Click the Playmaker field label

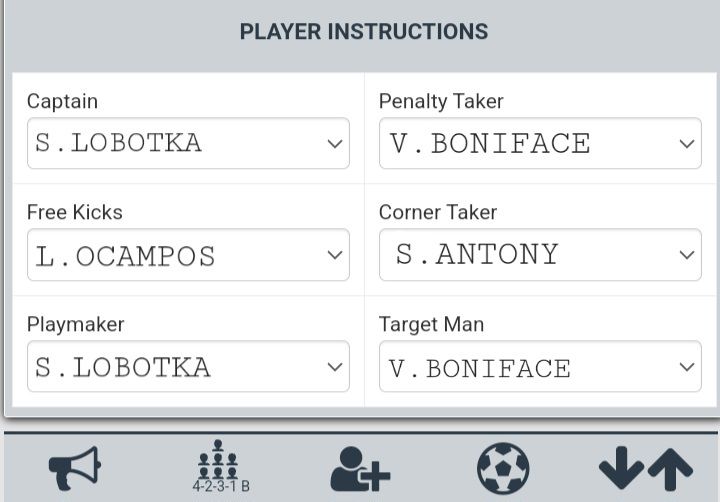[x=76, y=324]
